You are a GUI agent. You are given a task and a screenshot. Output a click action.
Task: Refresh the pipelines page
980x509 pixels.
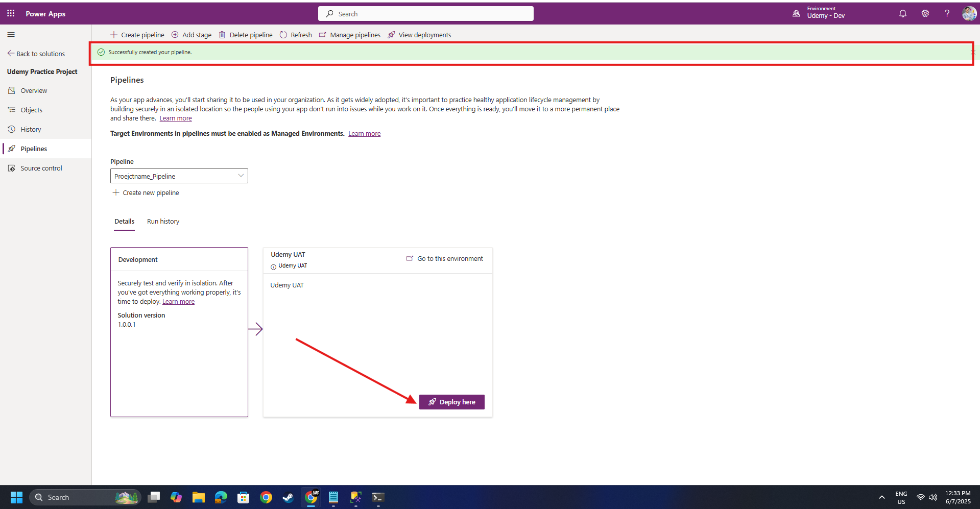pos(296,35)
